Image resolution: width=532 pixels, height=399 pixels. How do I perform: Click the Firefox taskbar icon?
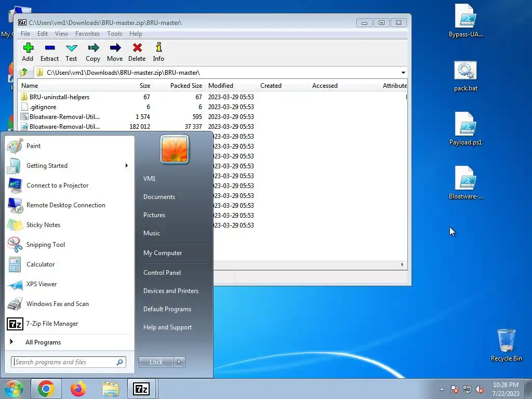(78, 389)
